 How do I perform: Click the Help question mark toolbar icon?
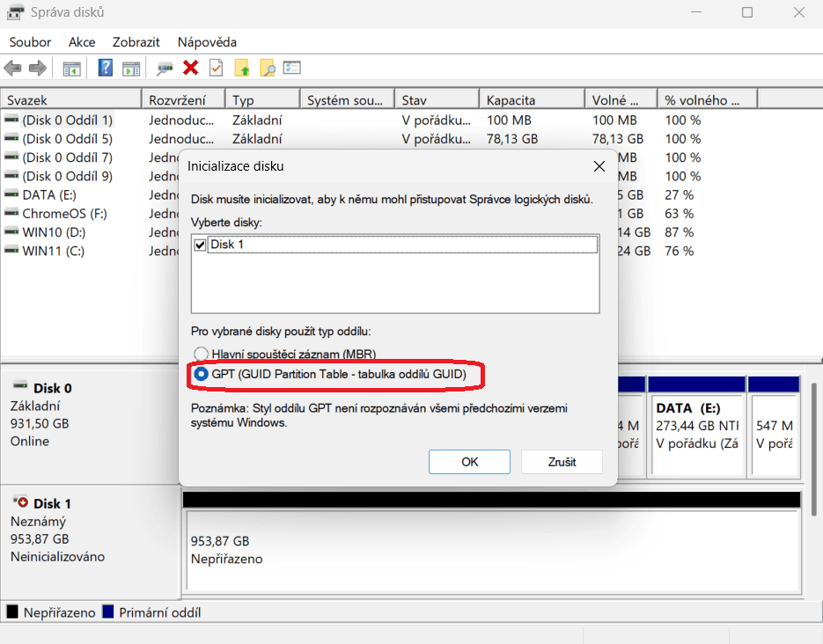coord(106,68)
